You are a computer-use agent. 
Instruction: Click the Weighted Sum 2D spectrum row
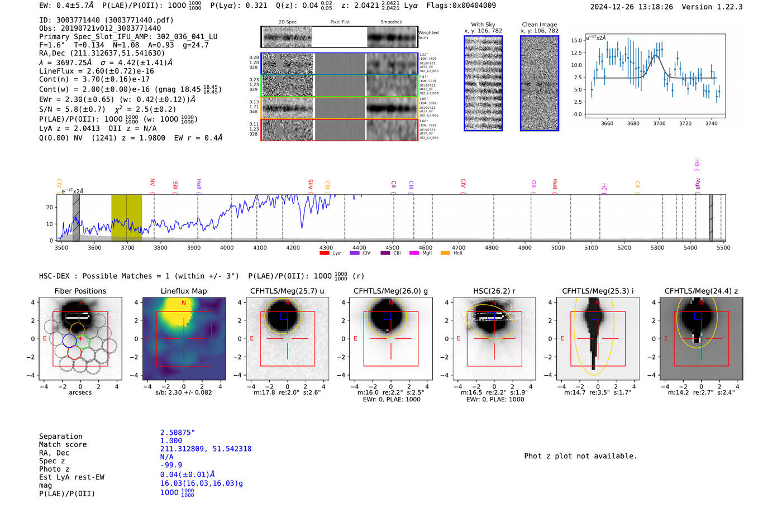[x=340, y=37]
